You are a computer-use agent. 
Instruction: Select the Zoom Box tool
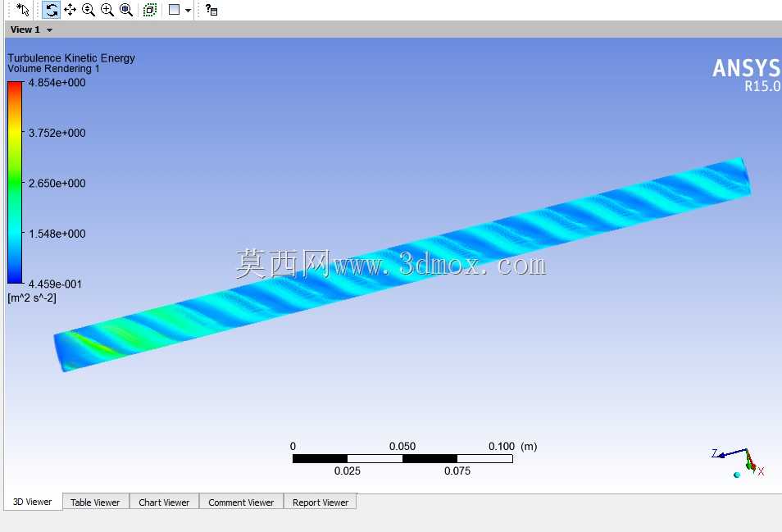107,10
